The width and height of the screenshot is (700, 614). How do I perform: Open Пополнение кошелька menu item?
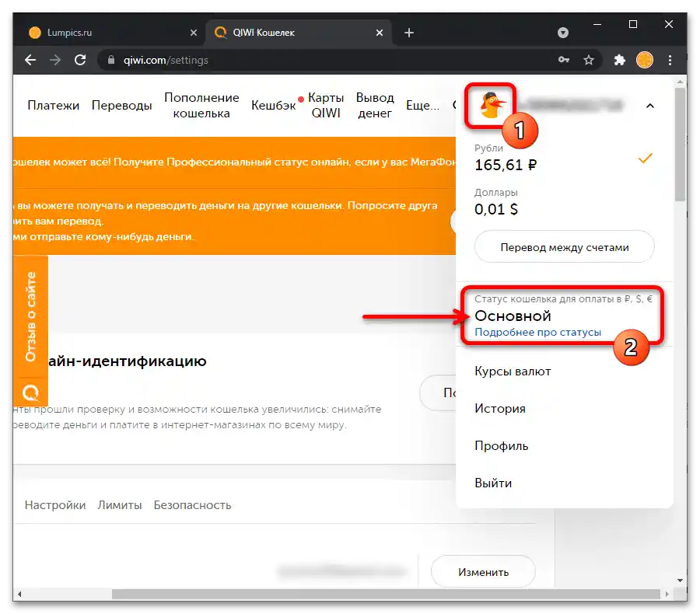pyautogui.click(x=201, y=105)
